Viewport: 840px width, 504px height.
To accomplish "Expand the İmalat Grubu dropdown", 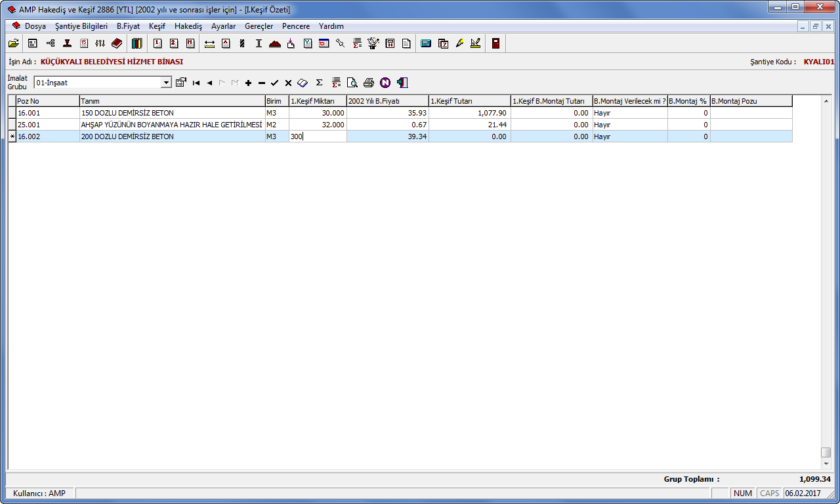I will tap(166, 83).
